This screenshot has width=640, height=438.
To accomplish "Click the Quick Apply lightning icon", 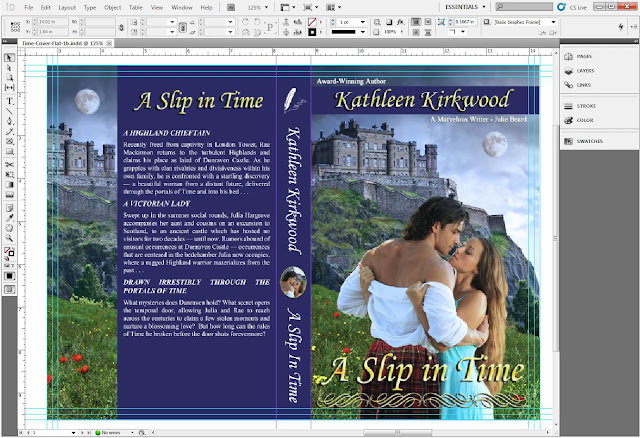I will tap(621, 27).
